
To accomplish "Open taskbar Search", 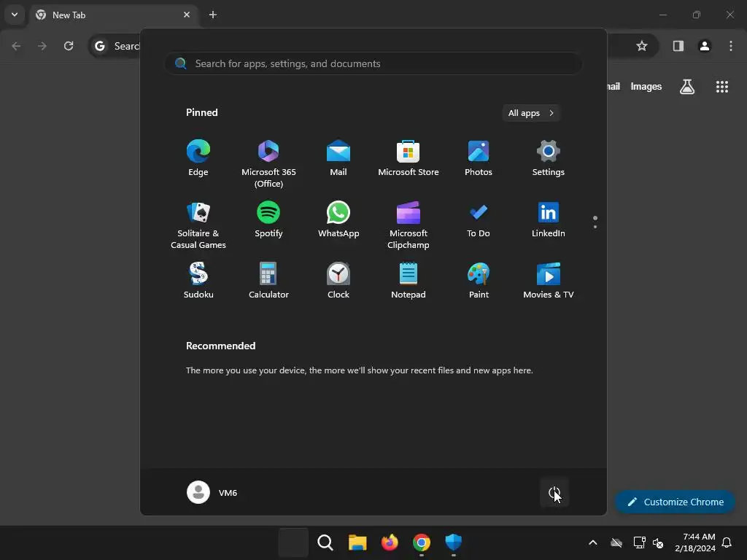I will 325,542.
